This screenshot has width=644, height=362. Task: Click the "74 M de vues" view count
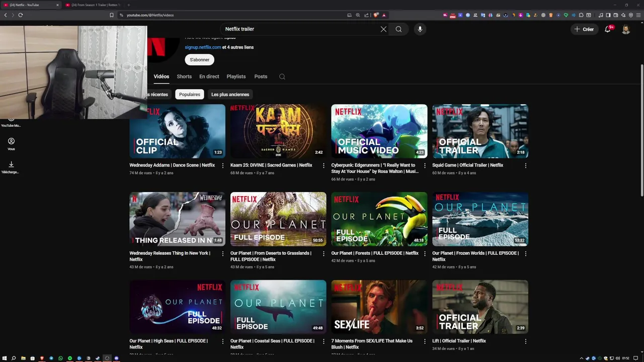point(141,173)
